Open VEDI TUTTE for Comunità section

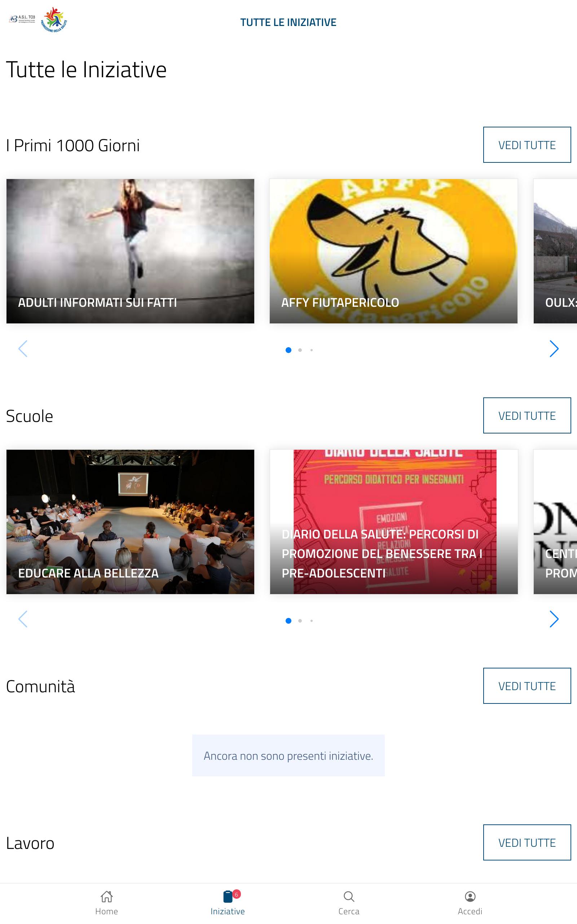[x=527, y=686]
